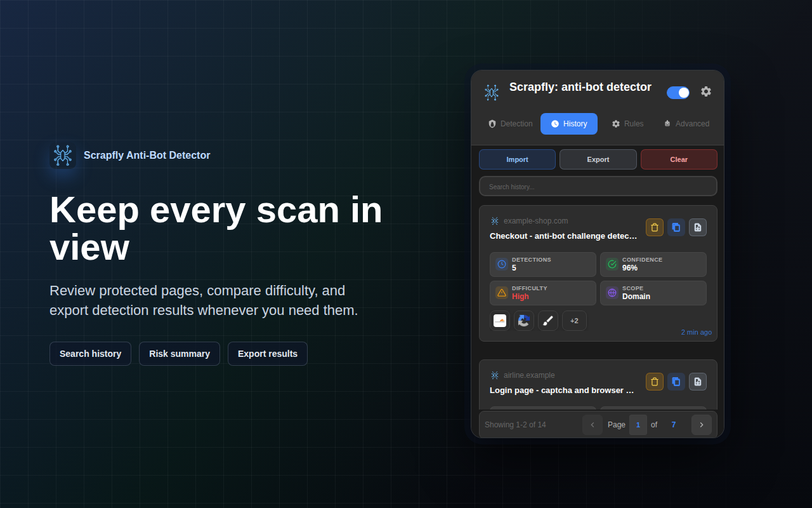Click the favicon beside airline.example
This screenshot has height=508, width=812.
coord(495,375)
